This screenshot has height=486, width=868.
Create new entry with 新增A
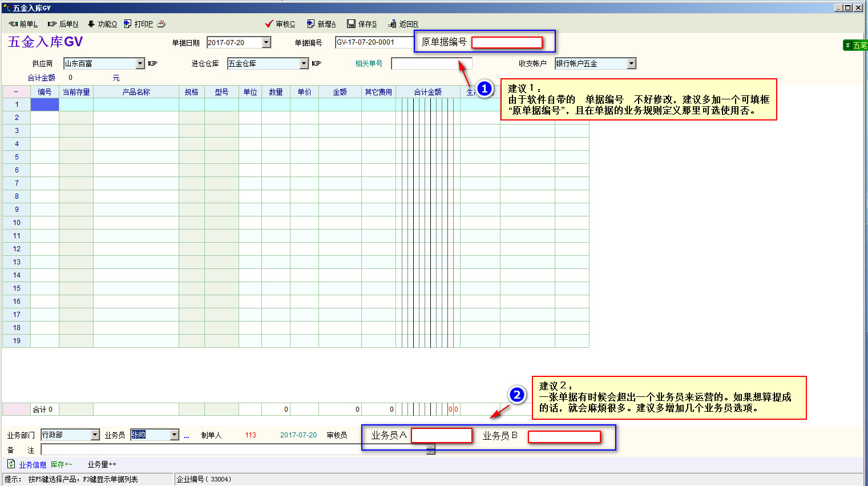point(321,24)
